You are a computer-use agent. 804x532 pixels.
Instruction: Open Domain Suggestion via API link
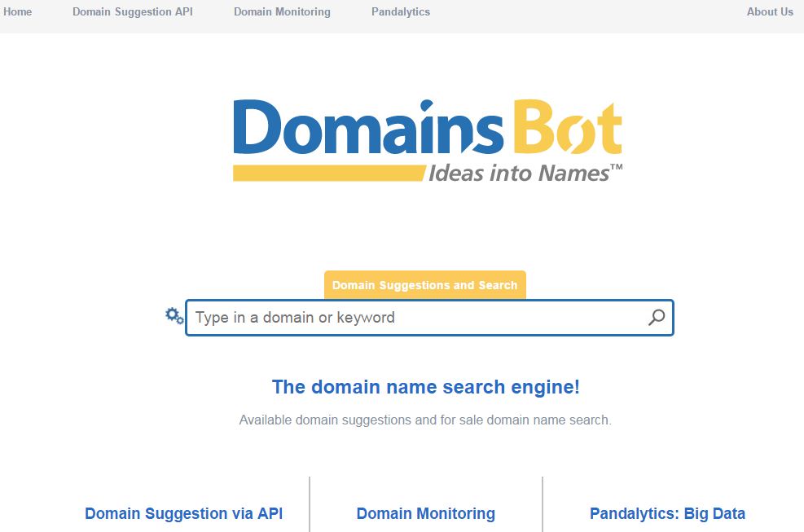(x=183, y=513)
